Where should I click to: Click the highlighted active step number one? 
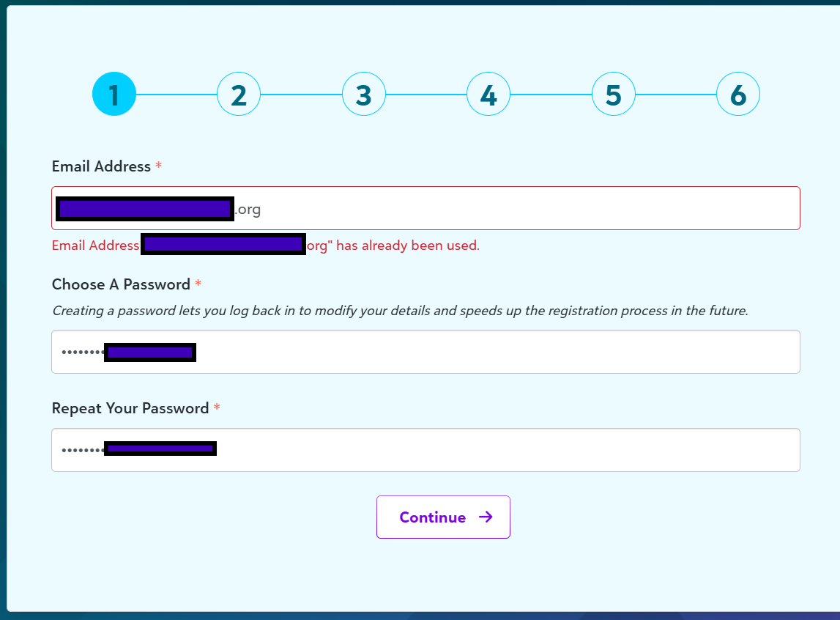tap(114, 94)
